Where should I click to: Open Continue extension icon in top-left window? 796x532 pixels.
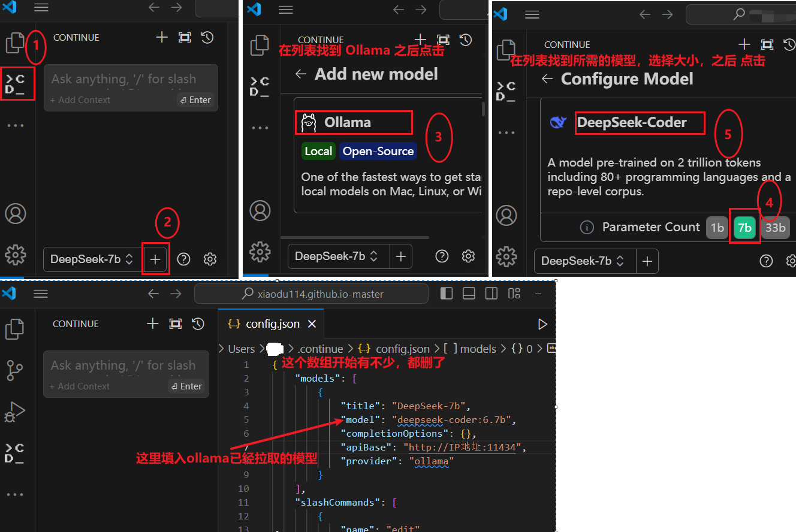point(15,83)
